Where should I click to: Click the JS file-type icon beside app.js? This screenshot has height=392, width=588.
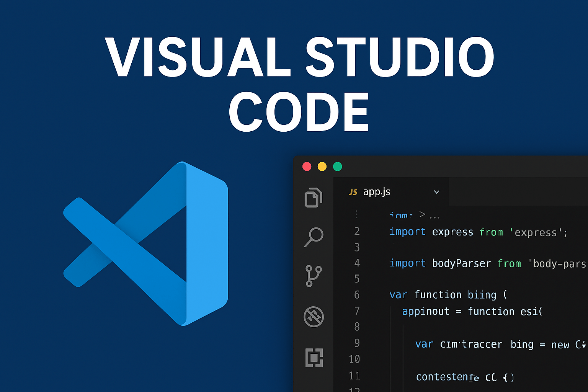(353, 192)
